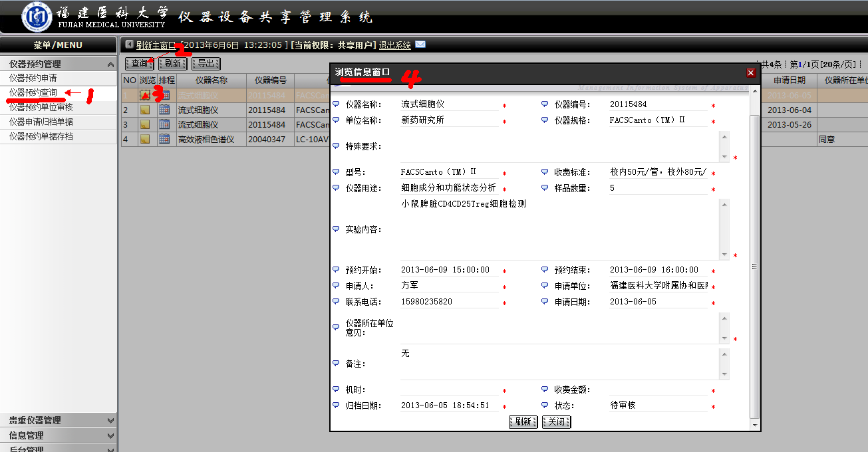Viewport: 868px width, 452px height.
Task: Click the 刷新主窗口 link
Action: click(x=156, y=45)
